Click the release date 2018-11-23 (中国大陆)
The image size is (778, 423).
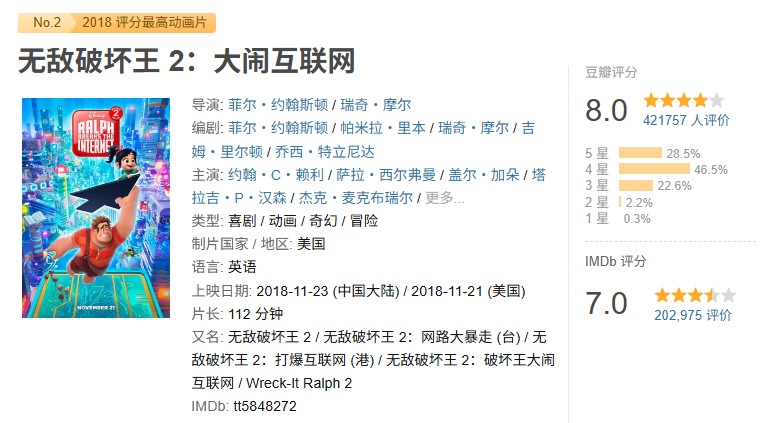pos(327,291)
